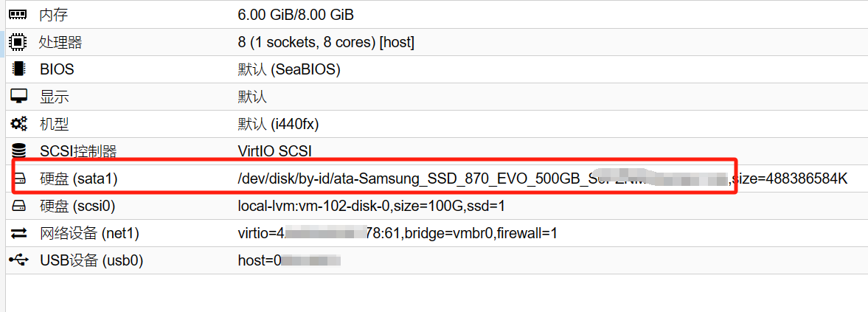Click the gears icon beside 机型
Image resolution: width=868 pixels, height=312 pixels.
[x=18, y=124]
